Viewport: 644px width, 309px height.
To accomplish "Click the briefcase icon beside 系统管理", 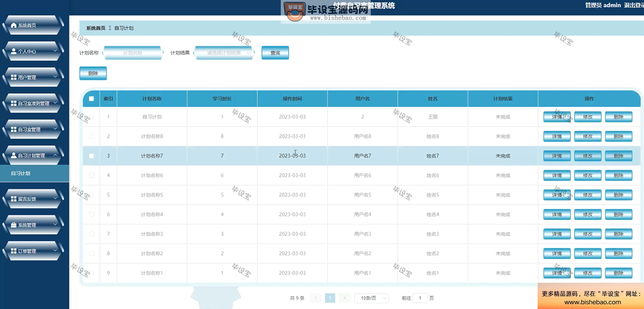I will (x=14, y=225).
